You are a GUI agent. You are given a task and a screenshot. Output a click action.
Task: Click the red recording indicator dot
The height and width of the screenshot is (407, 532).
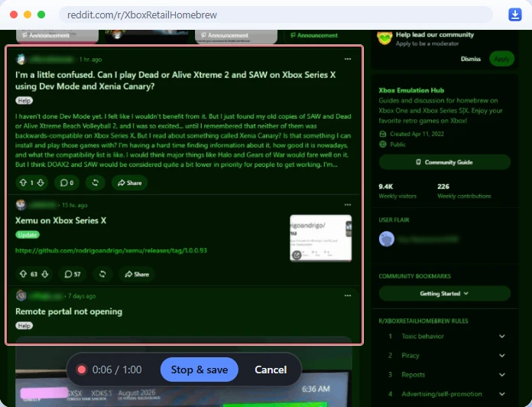(82, 370)
